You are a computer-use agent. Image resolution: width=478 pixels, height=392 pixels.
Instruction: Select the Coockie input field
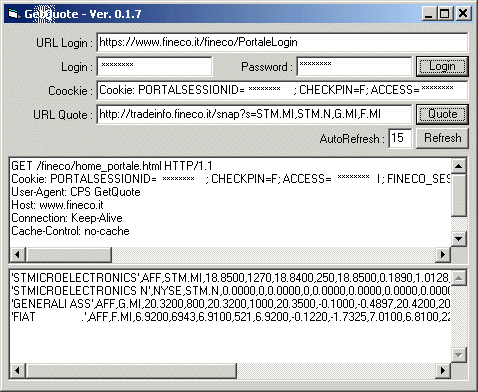click(282, 90)
